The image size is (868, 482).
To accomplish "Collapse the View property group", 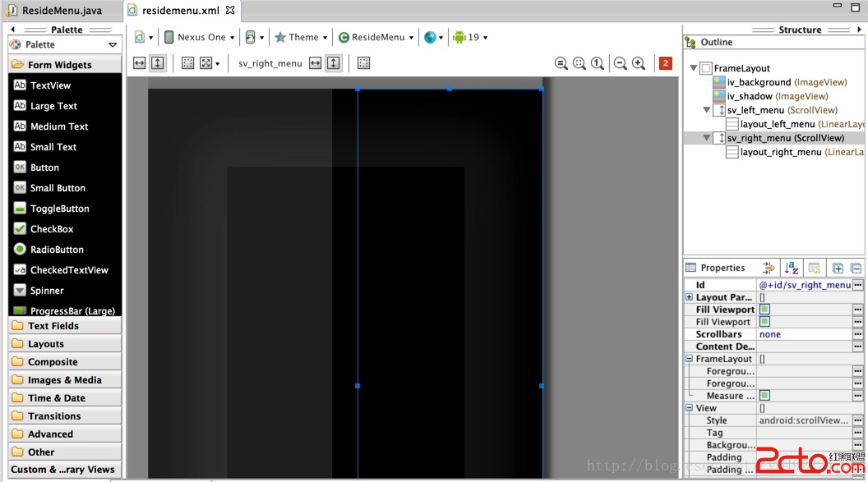I will point(689,408).
